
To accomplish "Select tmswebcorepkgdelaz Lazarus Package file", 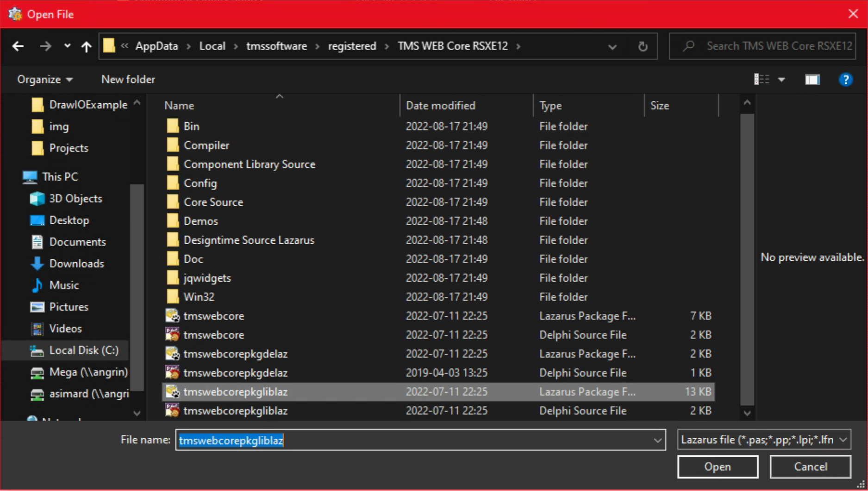I will (x=438, y=354).
